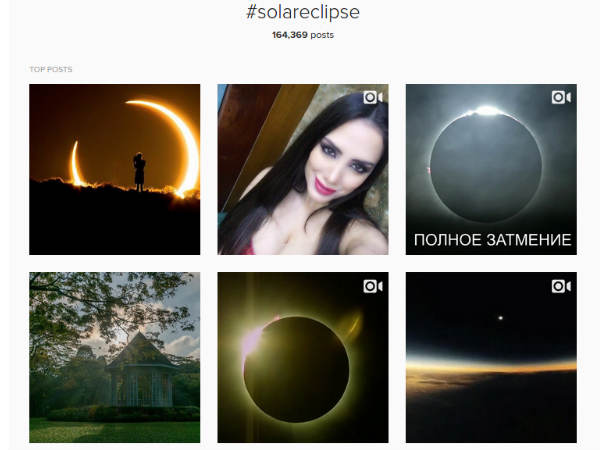Click the orange horizon glow band
The width and height of the screenshot is (600, 450).
point(491,367)
